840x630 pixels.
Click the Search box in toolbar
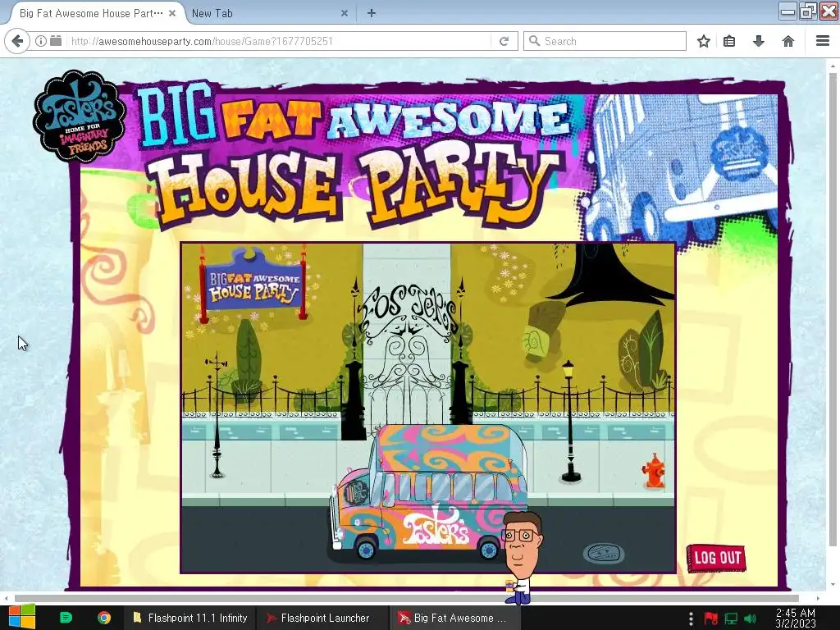pos(605,41)
